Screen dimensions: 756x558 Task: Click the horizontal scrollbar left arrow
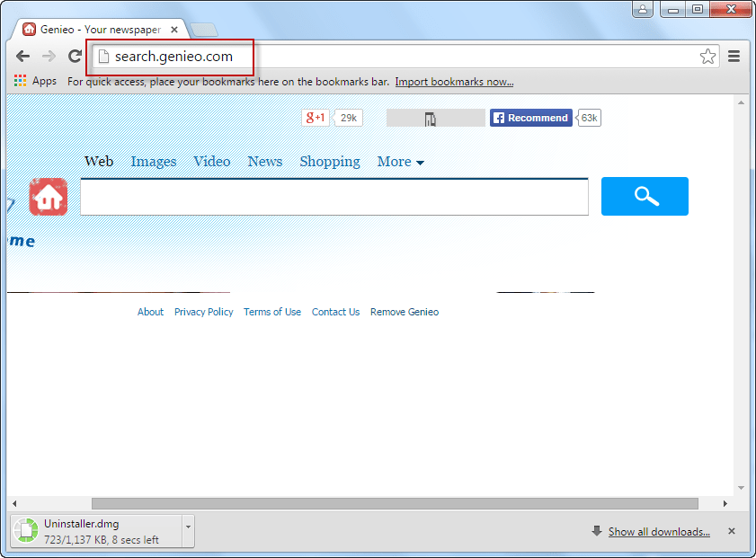(x=14, y=503)
